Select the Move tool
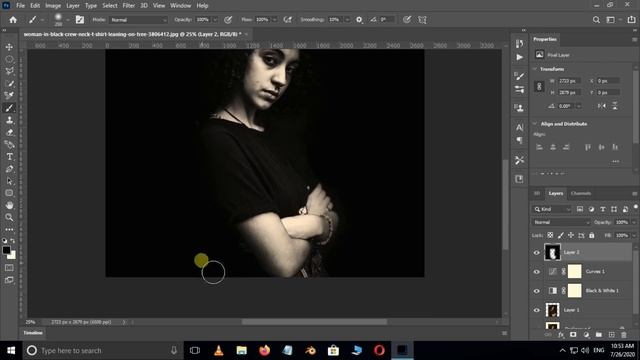Image resolution: width=640 pixels, height=360 pixels. tap(9, 47)
